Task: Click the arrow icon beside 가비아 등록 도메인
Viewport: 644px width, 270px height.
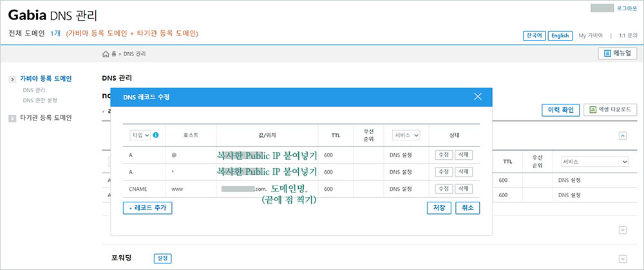Action: (x=13, y=79)
